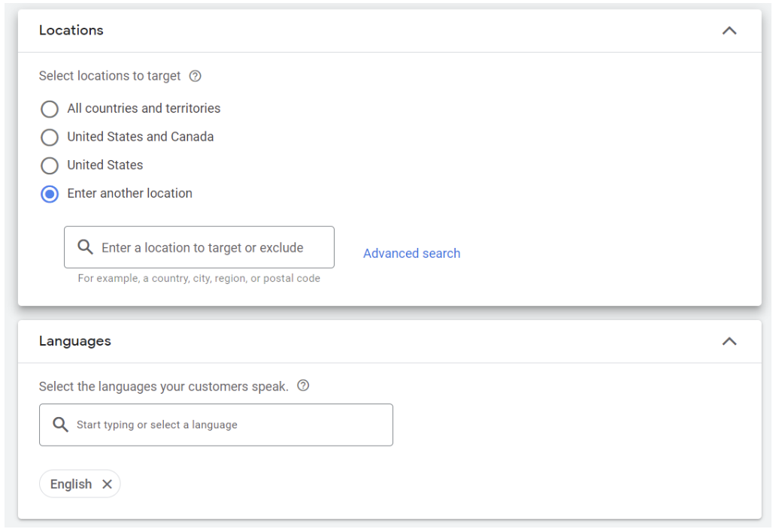Select United States and Canada radio
Viewport: 782px width, 532px height.
pos(50,137)
